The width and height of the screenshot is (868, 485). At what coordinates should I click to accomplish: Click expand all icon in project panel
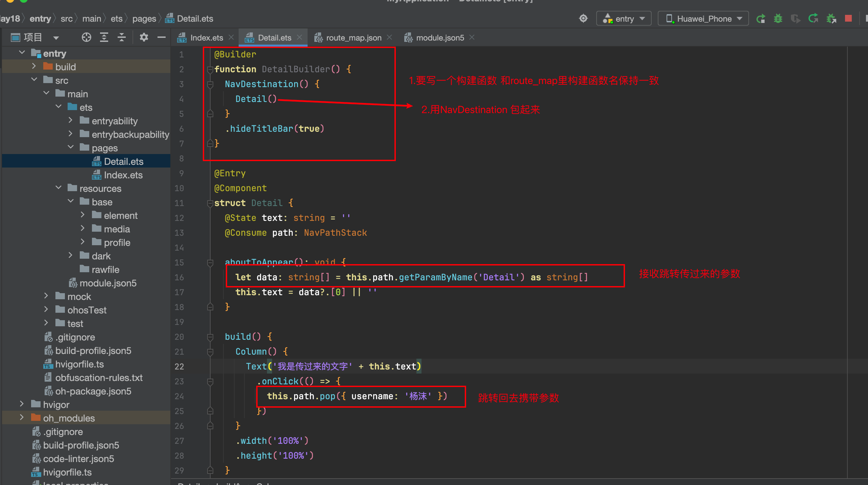coord(104,37)
